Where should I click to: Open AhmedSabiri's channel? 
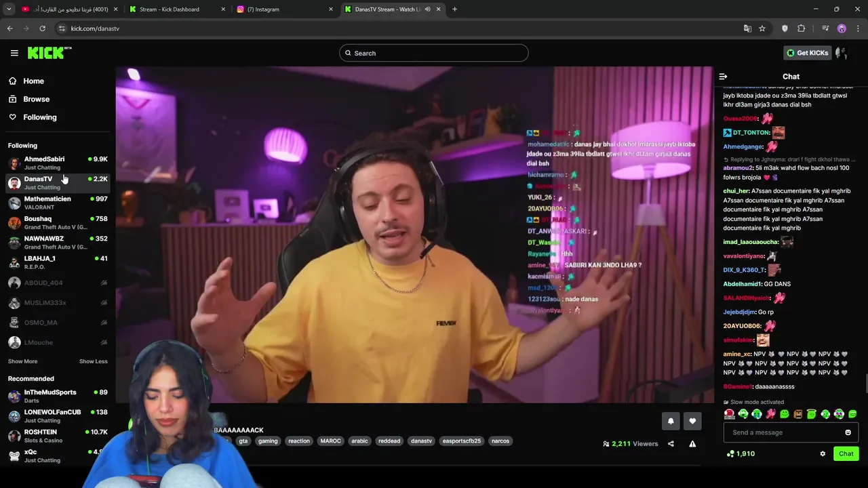click(58, 163)
